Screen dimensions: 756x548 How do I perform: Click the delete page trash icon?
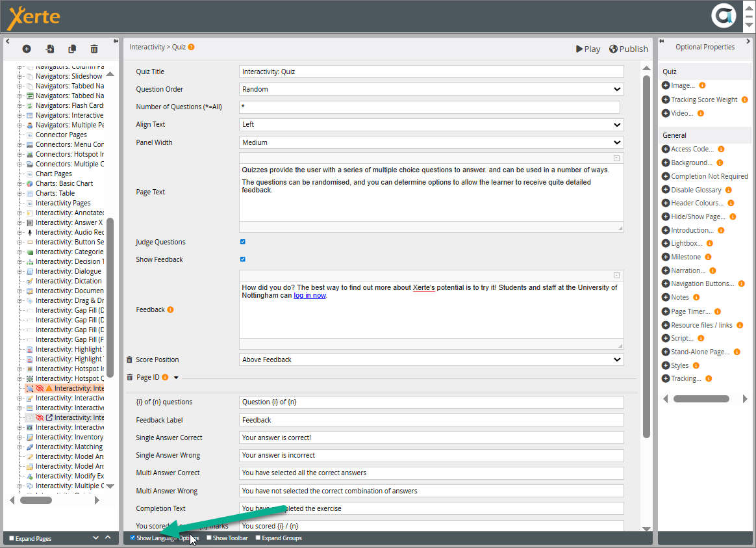pos(94,49)
